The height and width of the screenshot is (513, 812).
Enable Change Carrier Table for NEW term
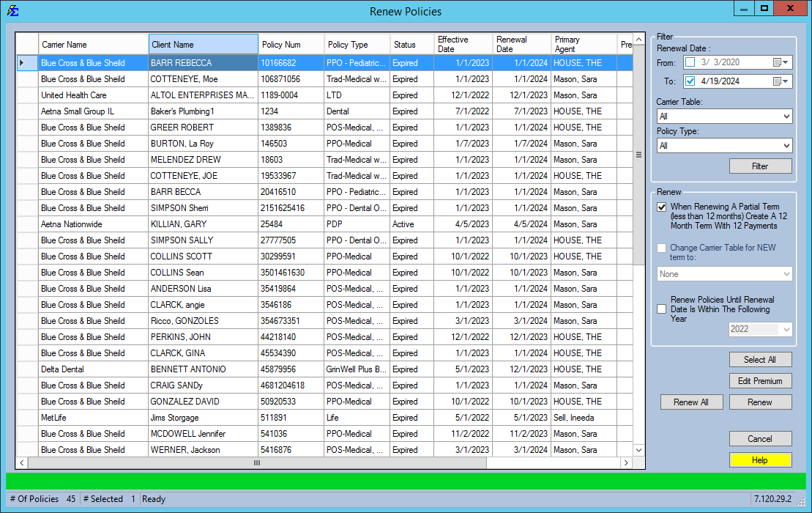point(661,248)
